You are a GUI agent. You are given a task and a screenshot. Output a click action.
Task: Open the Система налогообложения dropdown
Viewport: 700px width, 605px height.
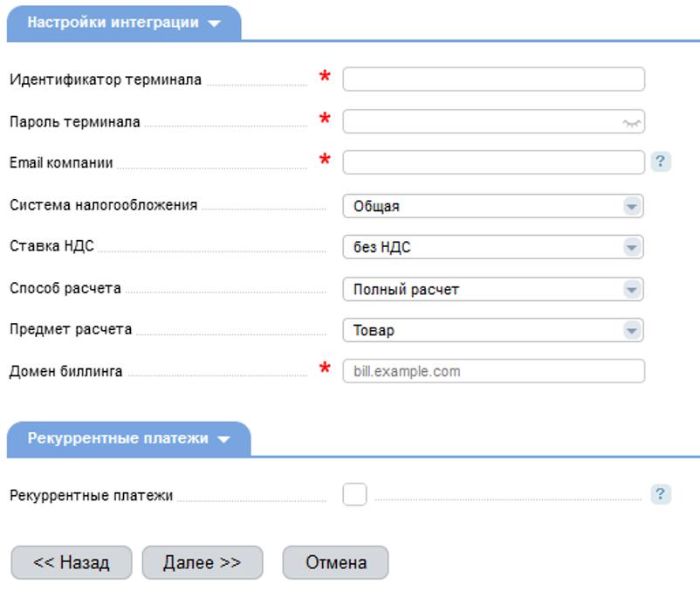[x=493, y=206]
